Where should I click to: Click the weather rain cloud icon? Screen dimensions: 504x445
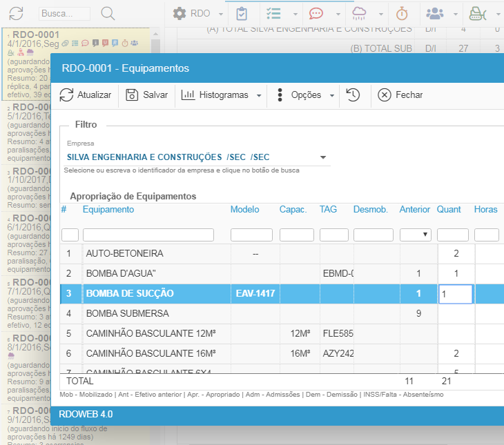[360, 13]
